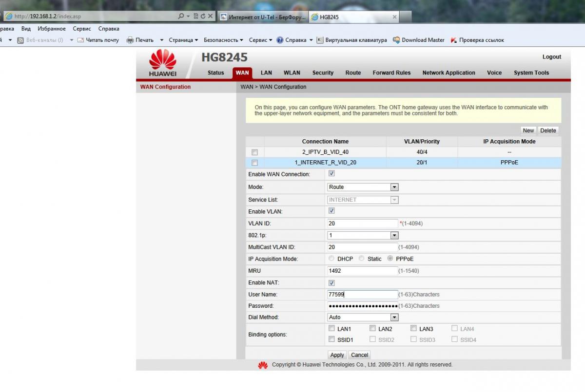Viewport: 585px width, 392px height.
Task: Click into the User Name field
Action: coord(363,295)
